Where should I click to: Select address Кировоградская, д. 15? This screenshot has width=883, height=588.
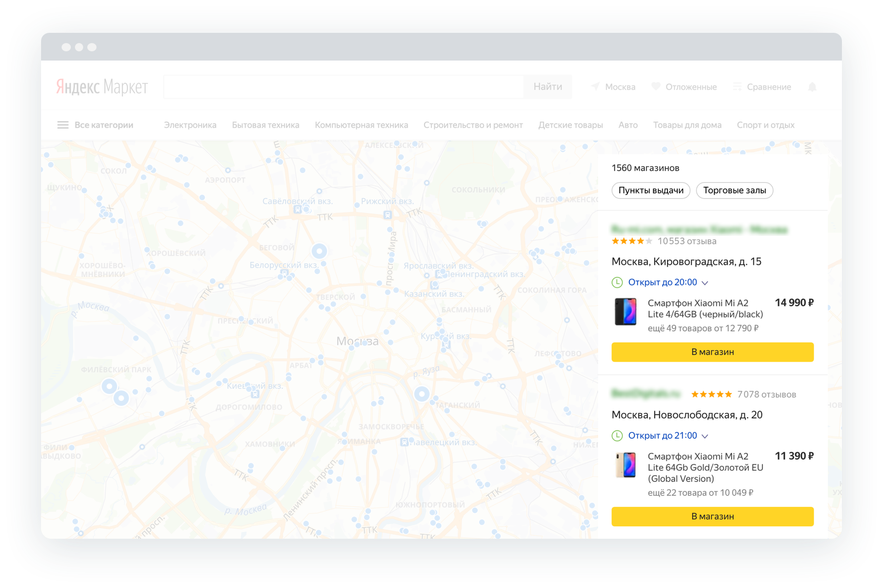point(686,262)
